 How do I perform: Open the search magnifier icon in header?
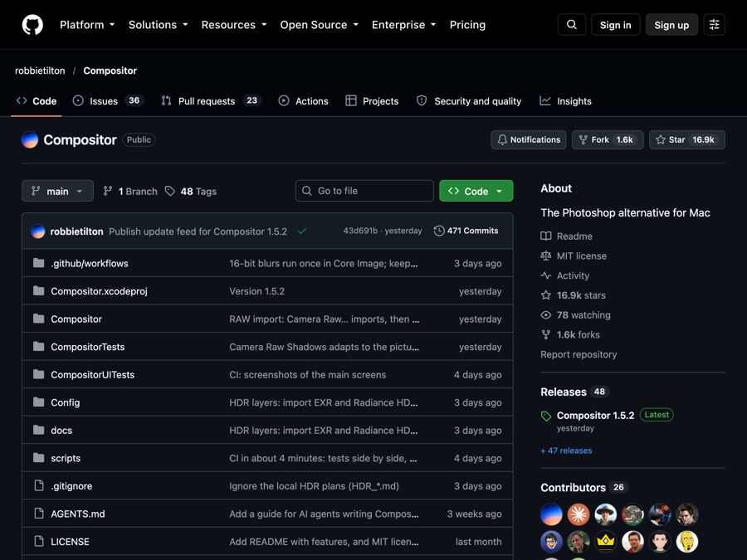(572, 25)
